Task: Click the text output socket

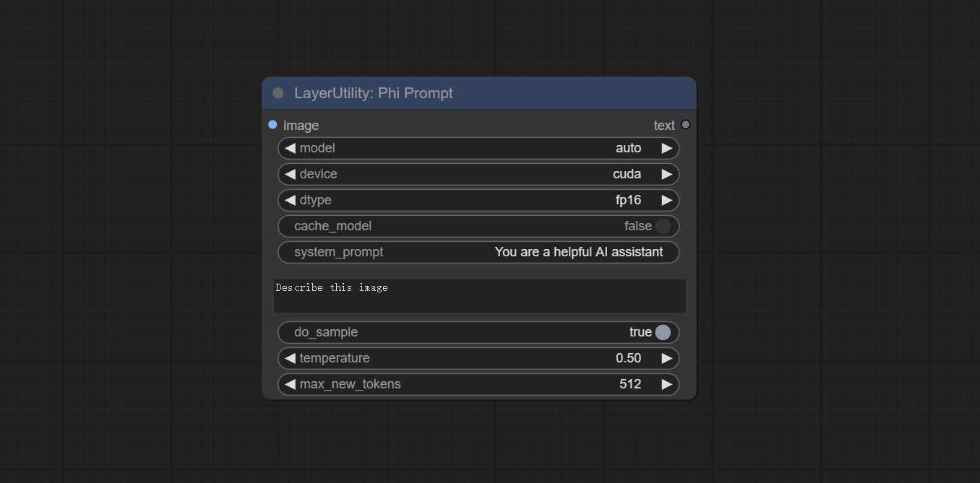Action: point(686,125)
